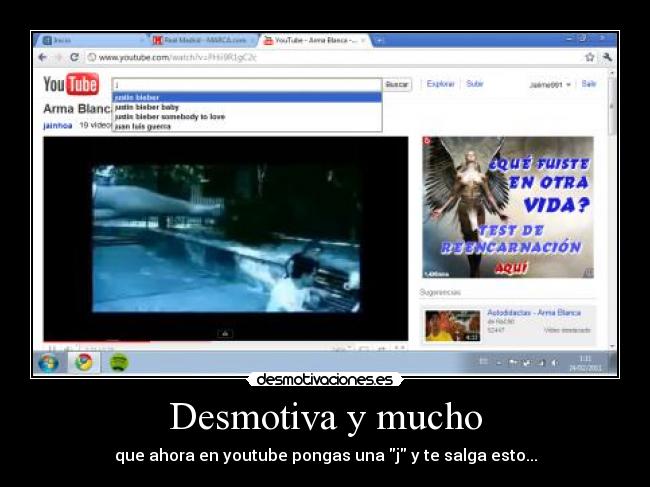This screenshot has width=650, height=487.
Task: Close the YouTube - Arma Blanca tab
Action: (364, 40)
